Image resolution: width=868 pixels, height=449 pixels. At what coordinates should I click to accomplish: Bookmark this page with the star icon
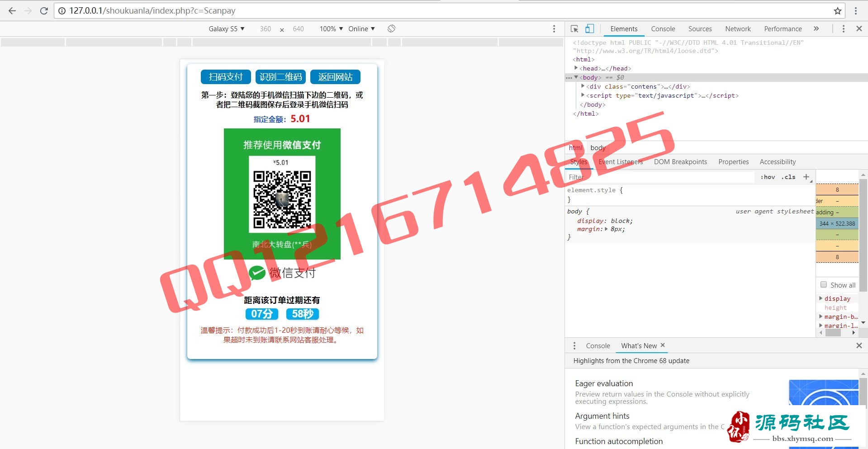coord(838,11)
